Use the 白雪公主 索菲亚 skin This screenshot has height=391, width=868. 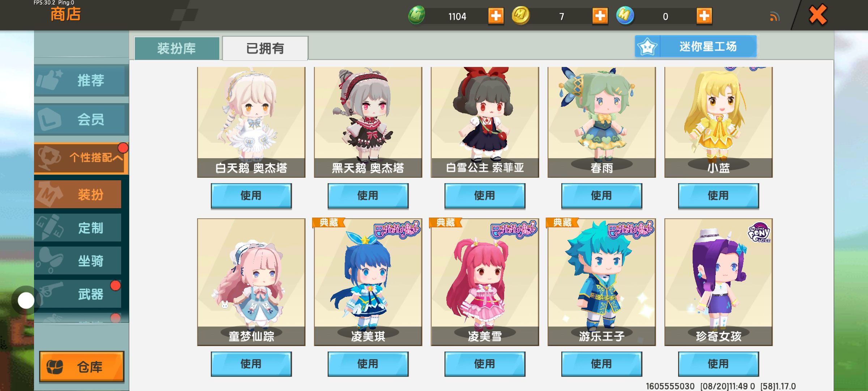[485, 196]
